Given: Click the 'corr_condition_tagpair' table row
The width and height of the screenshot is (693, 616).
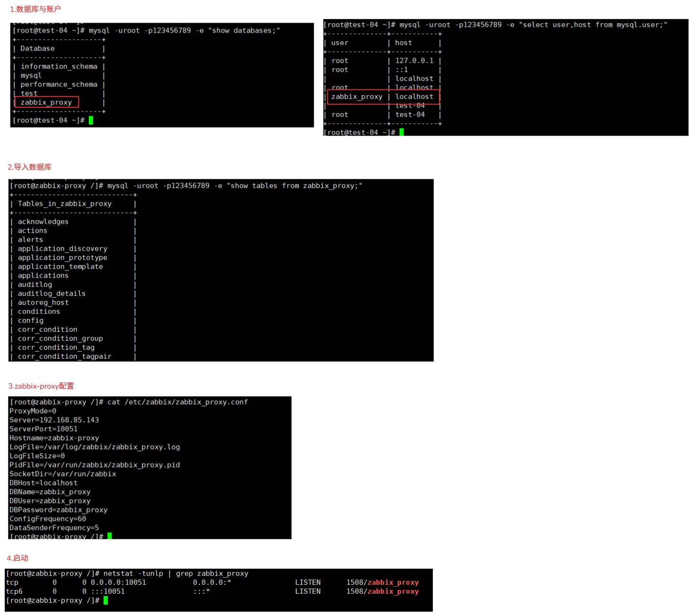Looking at the screenshot, I should (x=65, y=356).
